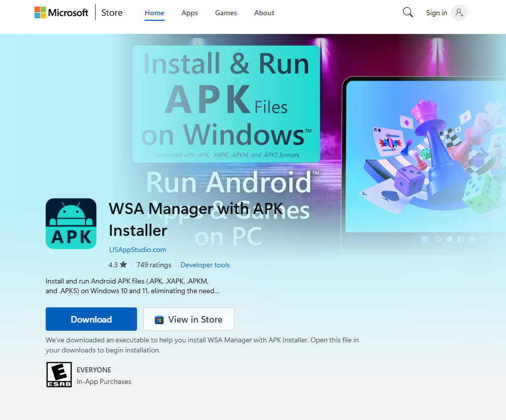Screen dimensions: 506x420
Task: Click the View in Store button
Action: pyautogui.click(x=188, y=319)
